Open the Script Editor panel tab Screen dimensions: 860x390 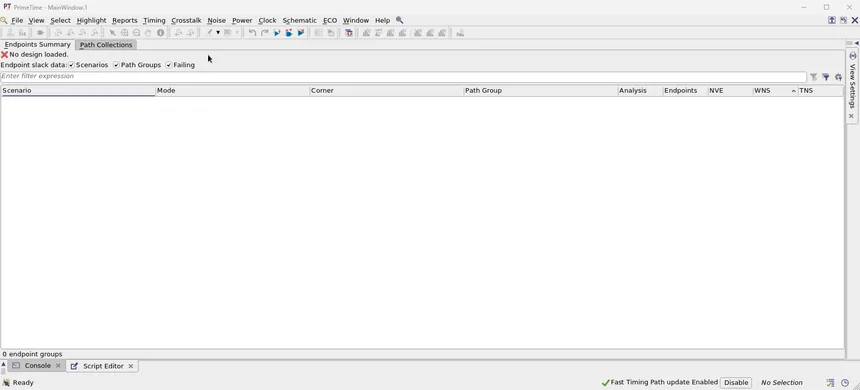click(103, 366)
